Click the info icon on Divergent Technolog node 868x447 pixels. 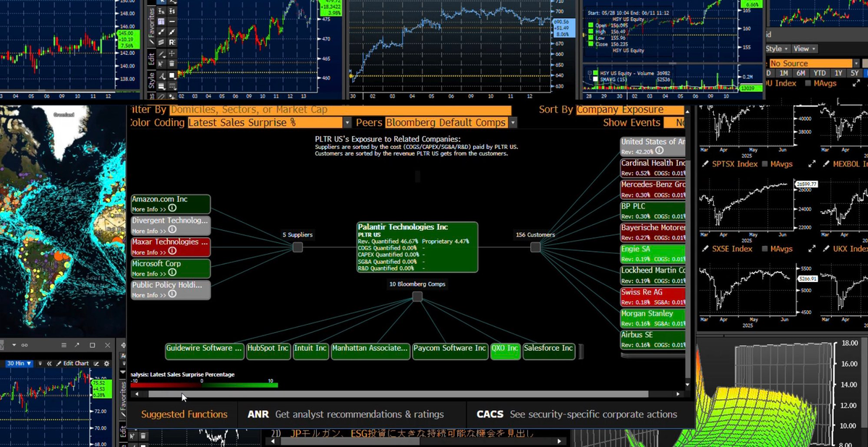coord(172,230)
